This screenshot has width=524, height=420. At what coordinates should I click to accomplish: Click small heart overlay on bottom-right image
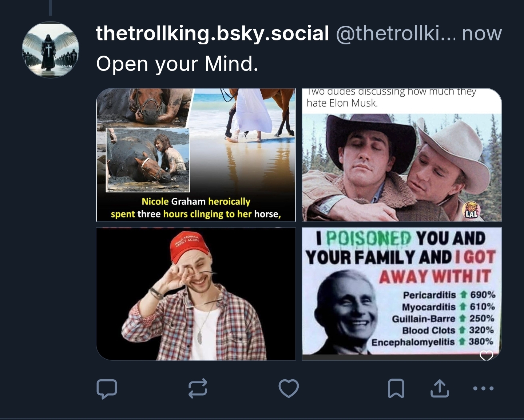tap(487, 355)
